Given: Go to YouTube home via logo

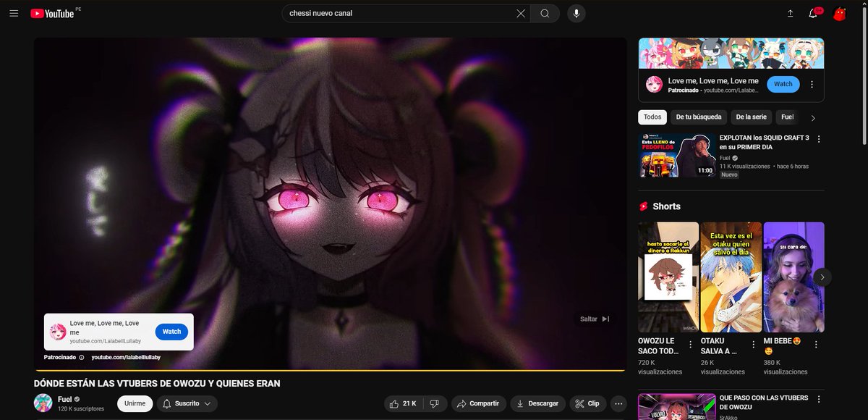Looking at the screenshot, I should click(53, 14).
